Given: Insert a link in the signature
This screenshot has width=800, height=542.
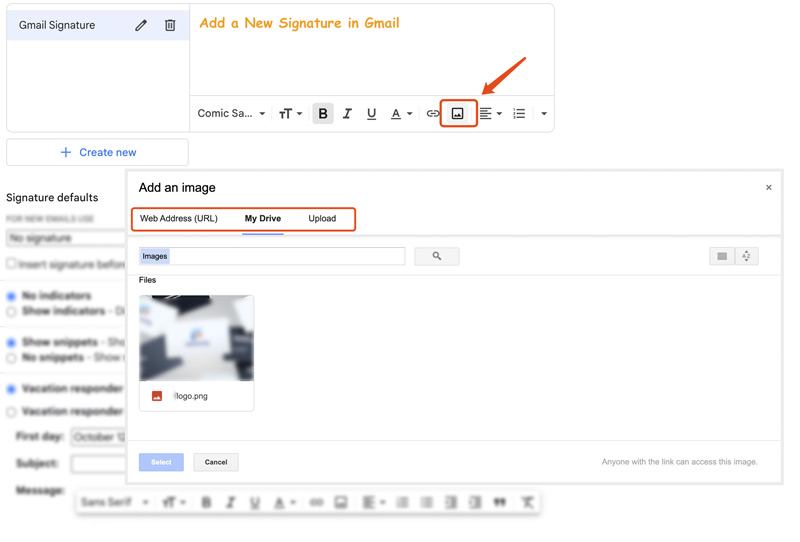Looking at the screenshot, I should [432, 113].
